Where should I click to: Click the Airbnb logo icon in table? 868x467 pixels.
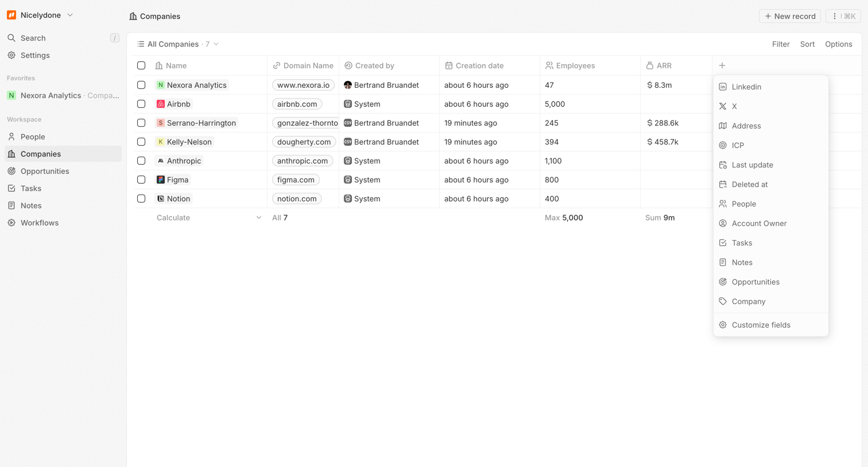coord(161,104)
